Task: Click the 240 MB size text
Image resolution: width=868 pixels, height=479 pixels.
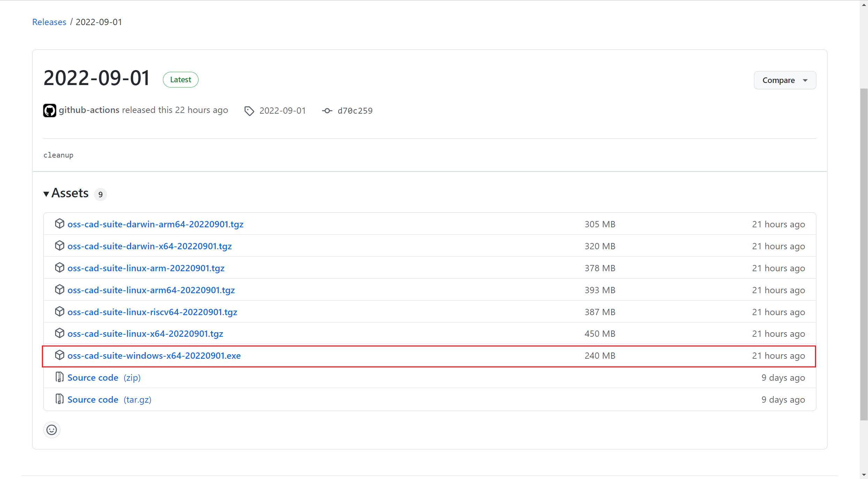Action: click(x=600, y=356)
